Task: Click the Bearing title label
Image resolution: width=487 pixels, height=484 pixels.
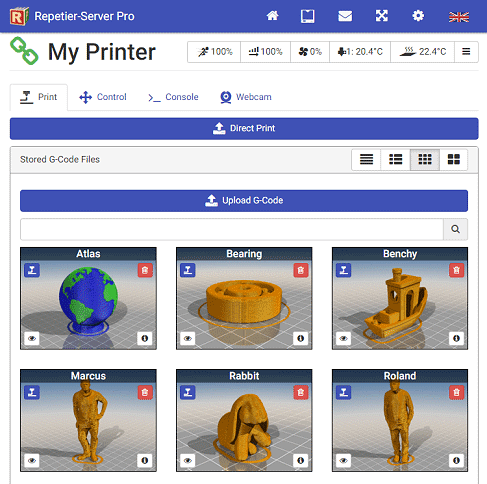Action: (244, 254)
